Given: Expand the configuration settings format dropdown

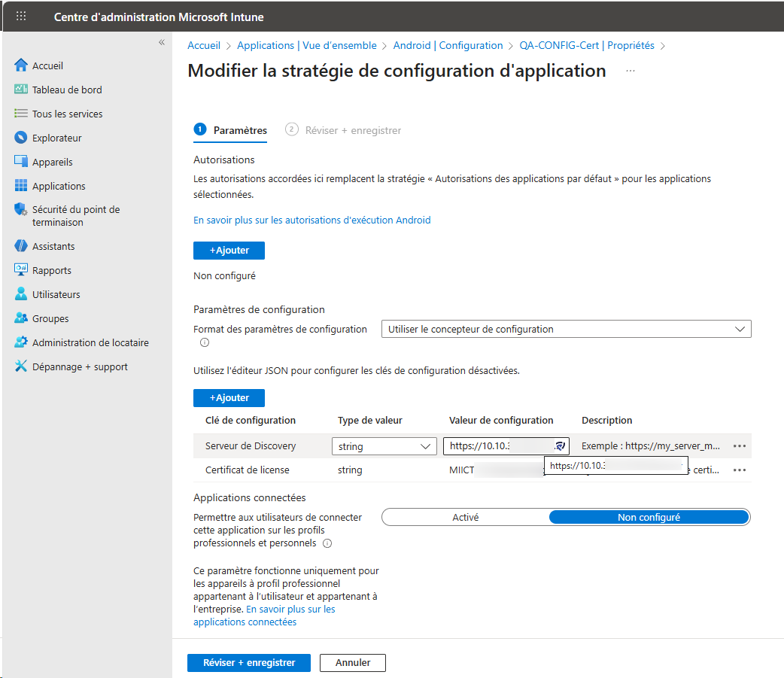Looking at the screenshot, I should point(566,329).
